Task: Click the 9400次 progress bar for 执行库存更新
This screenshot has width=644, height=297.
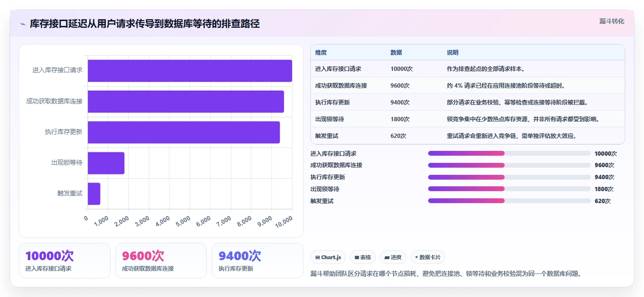Action: point(509,177)
